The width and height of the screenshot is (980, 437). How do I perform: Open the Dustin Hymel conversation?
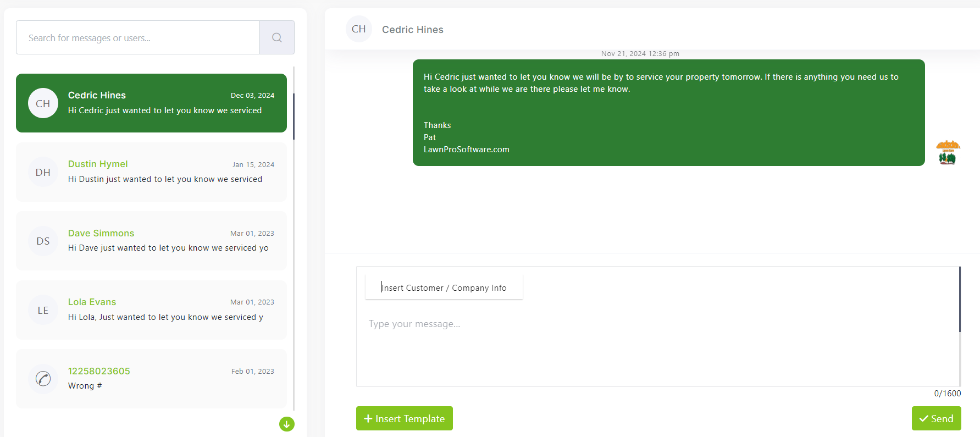coord(151,172)
